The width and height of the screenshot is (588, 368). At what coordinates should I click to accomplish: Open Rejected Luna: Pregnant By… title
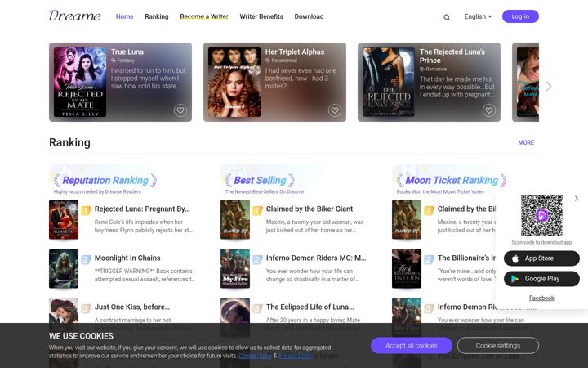point(142,209)
